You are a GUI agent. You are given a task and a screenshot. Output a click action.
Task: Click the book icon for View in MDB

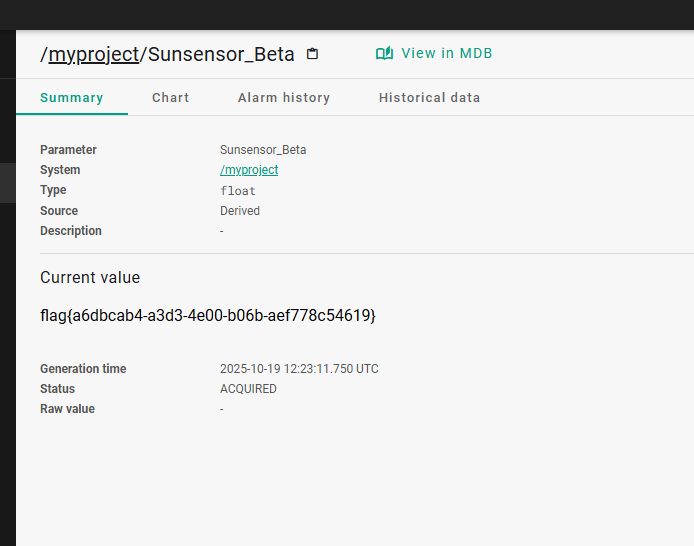click(384, 54)
